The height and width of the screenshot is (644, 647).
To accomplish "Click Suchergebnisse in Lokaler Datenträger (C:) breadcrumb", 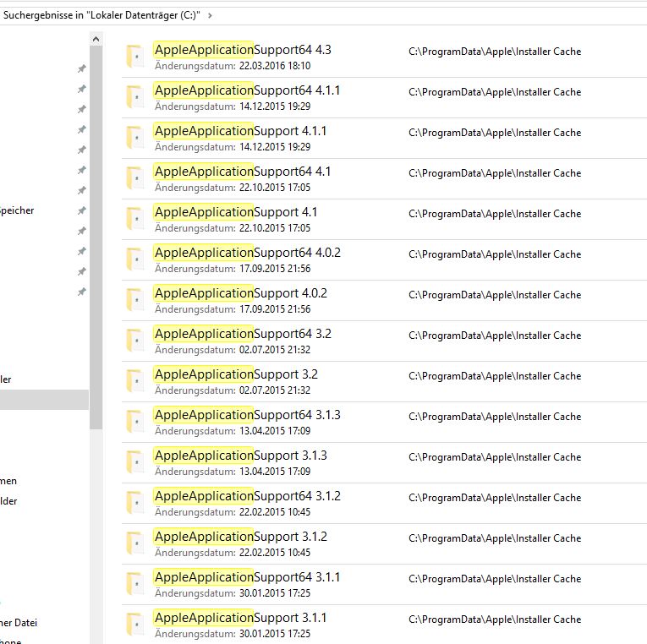I will (x=101, y=16).
